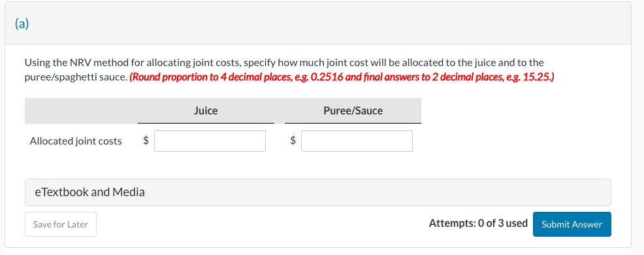Click the Juice column header

click(206, 110)
